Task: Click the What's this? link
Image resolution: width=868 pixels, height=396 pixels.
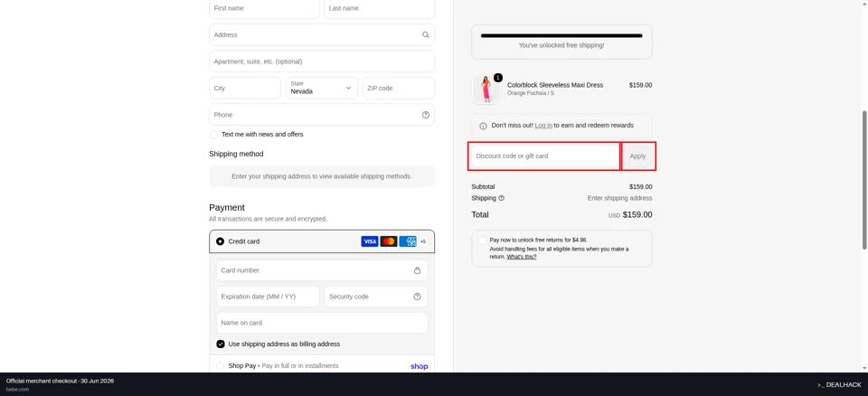Action: pyautogui.click(x=522, y=257)
